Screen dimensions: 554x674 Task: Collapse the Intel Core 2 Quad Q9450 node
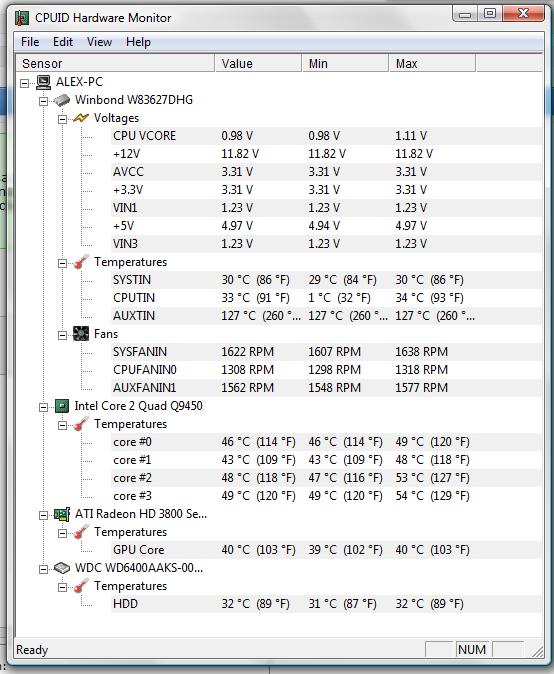click(43, 407)
